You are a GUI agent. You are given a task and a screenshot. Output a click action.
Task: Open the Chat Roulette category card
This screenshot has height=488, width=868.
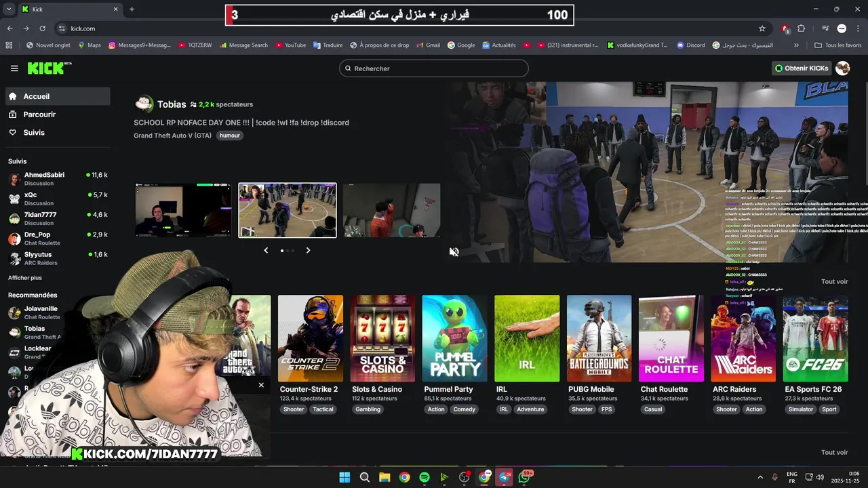click(x=671, y=338)
